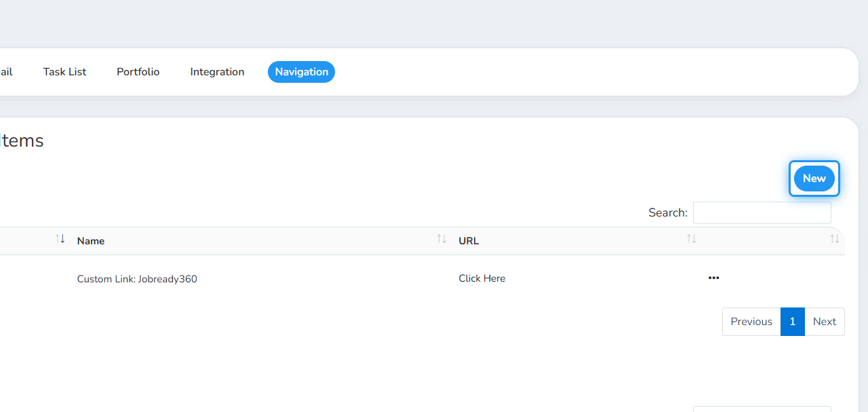This screenshot has width=868, height=412.
Task: Go to the Next page
Action: (x=825, y=322)
